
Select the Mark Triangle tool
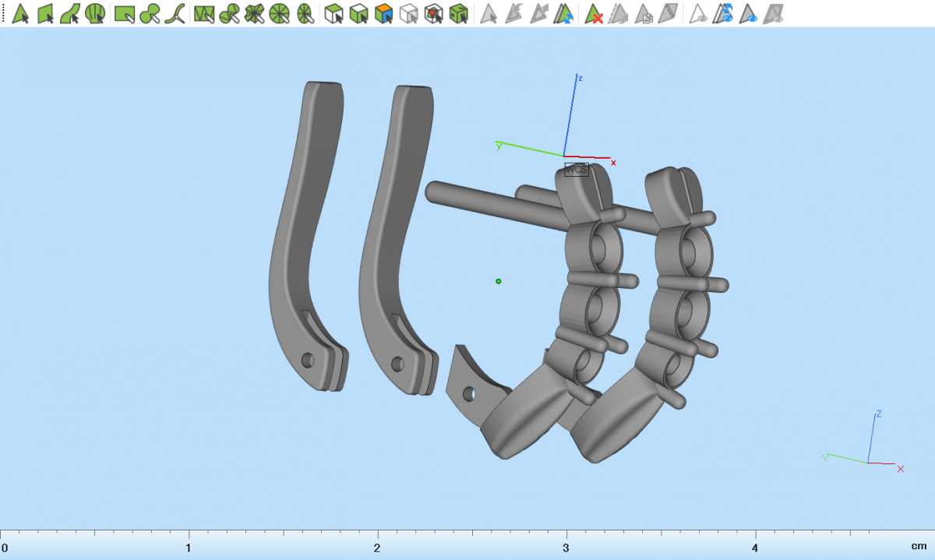tap(21, 13)
